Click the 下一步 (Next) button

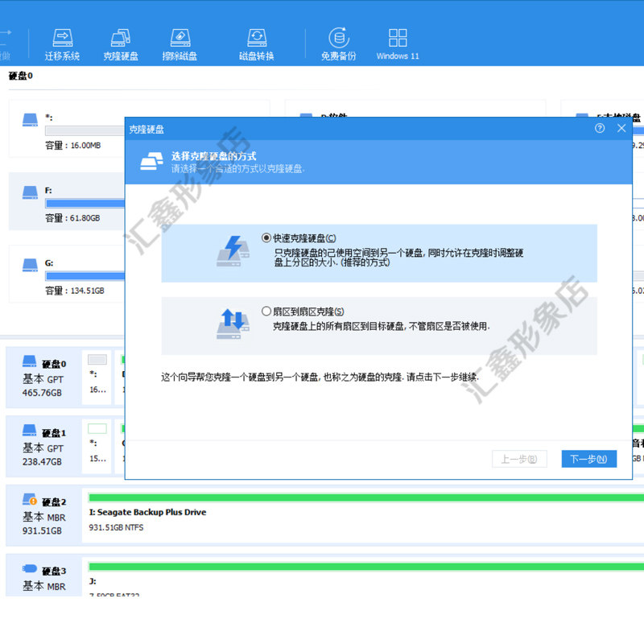pyautogui.click(x=588, y=459)
